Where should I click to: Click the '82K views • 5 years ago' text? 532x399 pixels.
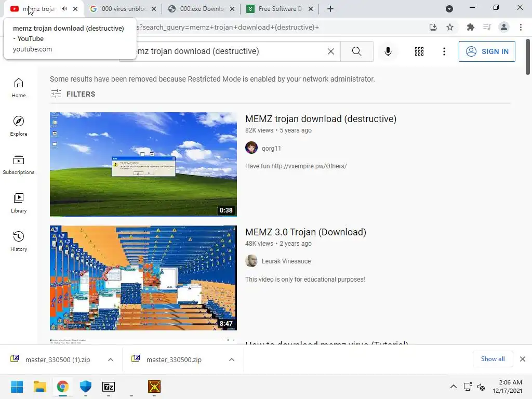pyautogui.click(x=278, y=130)
